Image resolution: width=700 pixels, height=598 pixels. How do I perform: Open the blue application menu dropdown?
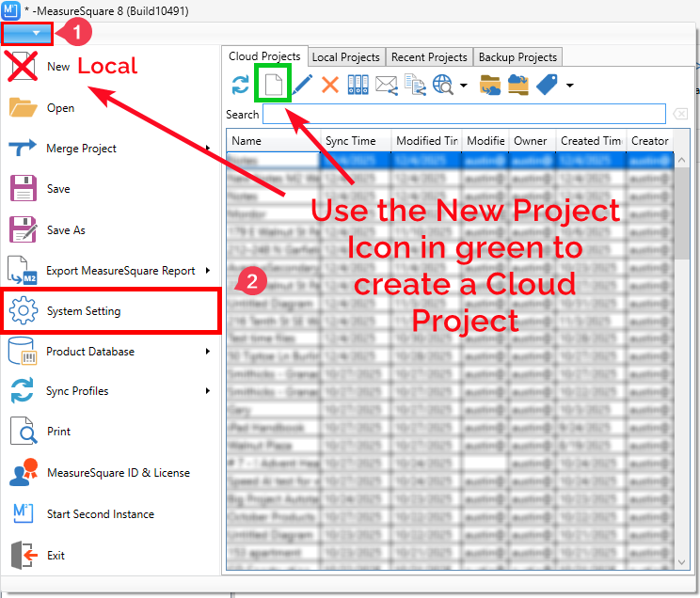[x=26, y=34]
